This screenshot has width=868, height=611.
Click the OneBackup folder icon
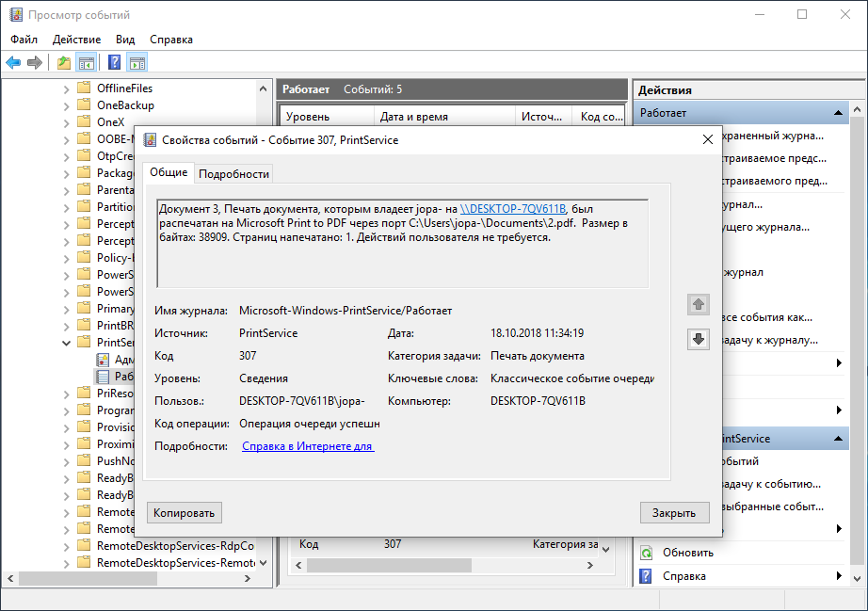84,105
